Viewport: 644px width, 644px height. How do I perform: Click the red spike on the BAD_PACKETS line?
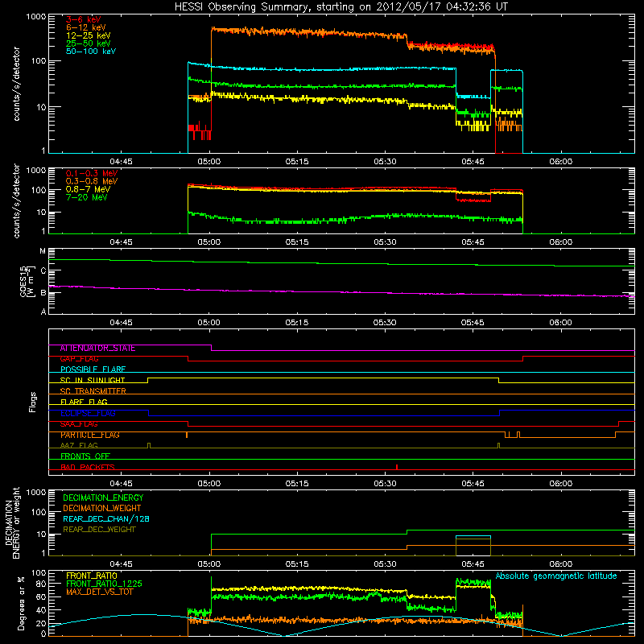pyautogui.click(x=397, y=467)
